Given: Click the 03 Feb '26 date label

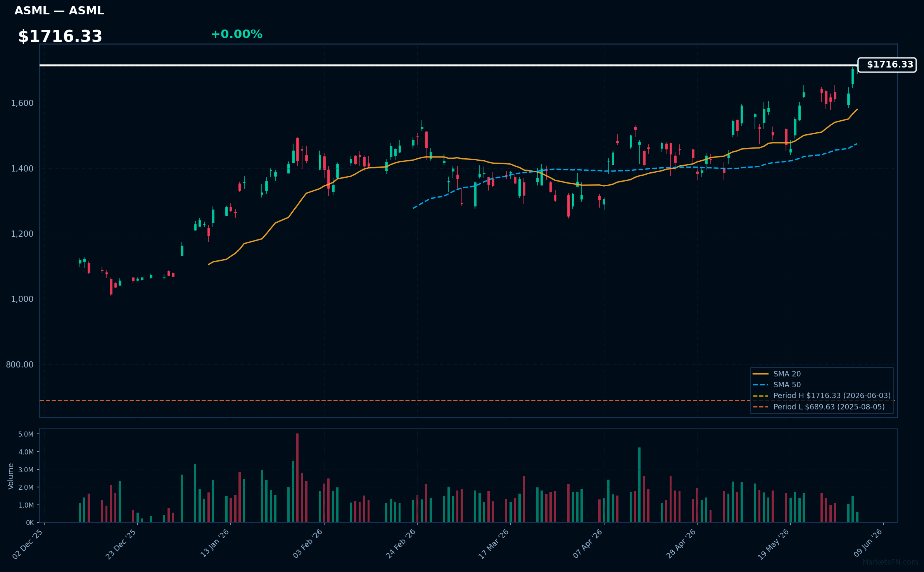Looking at the screenshot, I should [308, 543].
